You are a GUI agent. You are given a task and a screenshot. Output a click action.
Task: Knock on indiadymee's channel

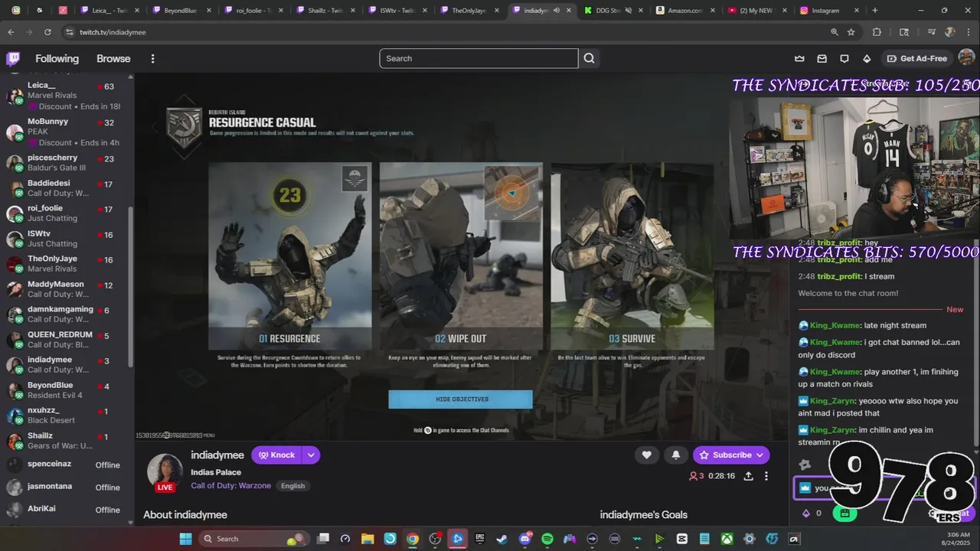pos(276,455)
